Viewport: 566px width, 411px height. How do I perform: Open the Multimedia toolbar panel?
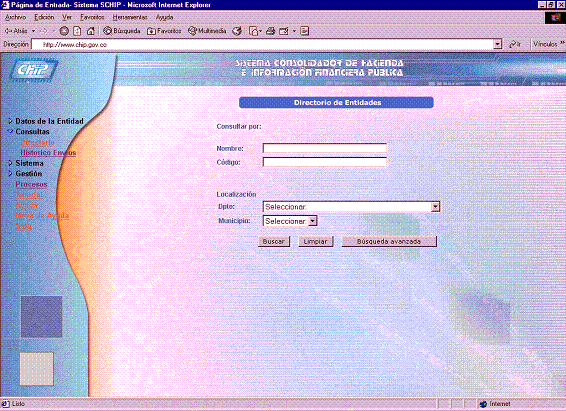[207, 31]
